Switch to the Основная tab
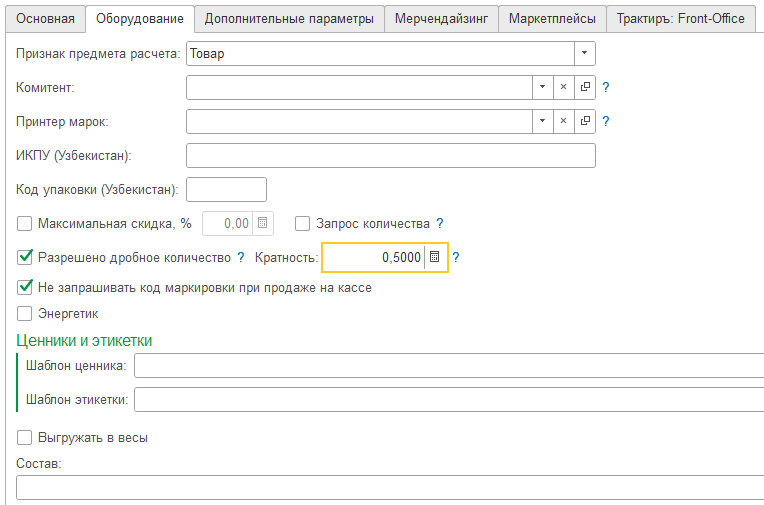764x505 pixels. click(46, 19)
